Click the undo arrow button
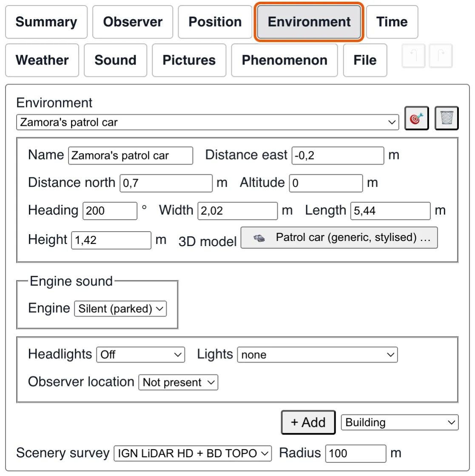The width and height of the screenshot is (475, 476). 413,56
